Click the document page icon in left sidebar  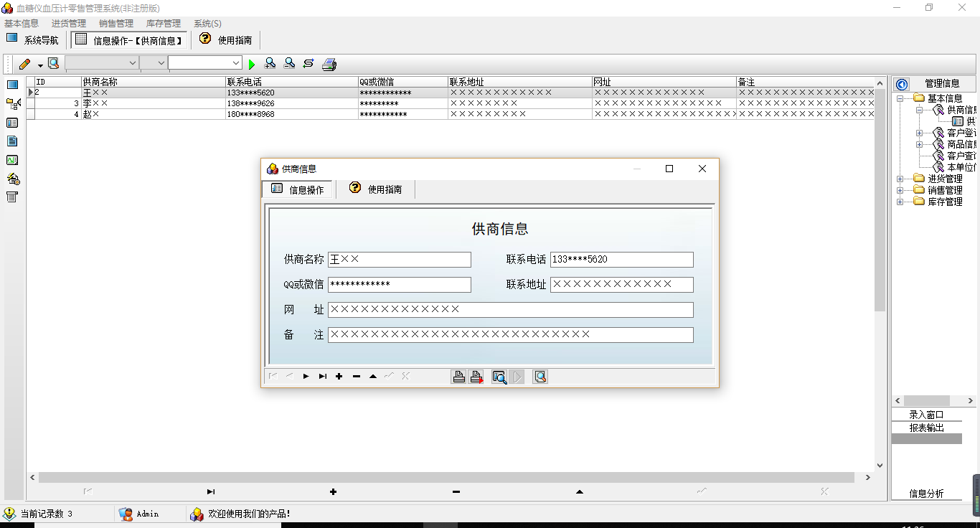tap(12, 141)
